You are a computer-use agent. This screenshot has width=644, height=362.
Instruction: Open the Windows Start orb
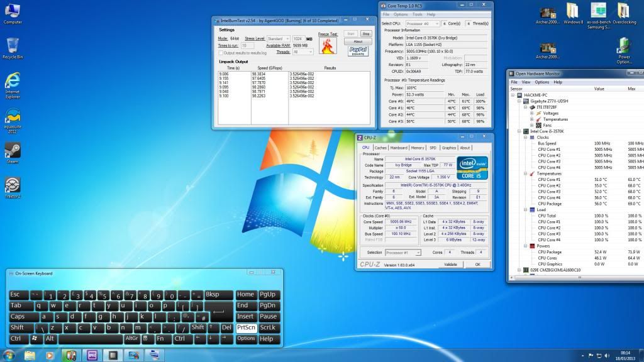click(x=9, y=355)
